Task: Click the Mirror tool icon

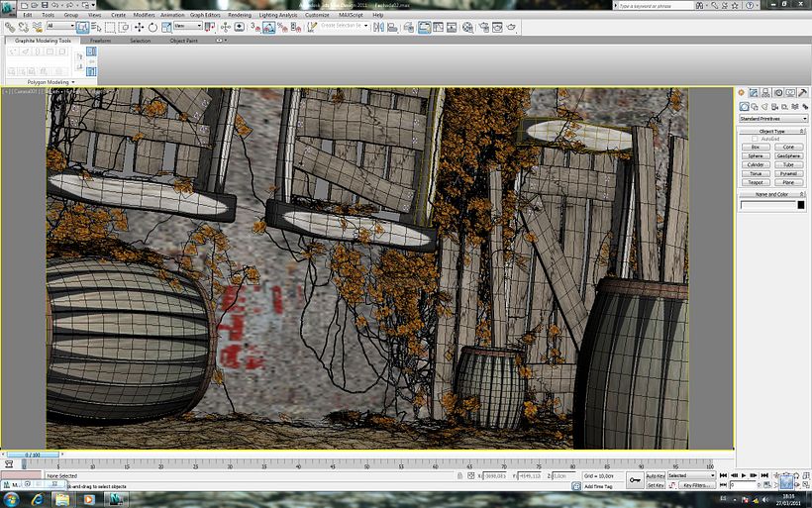Action: 380,28
